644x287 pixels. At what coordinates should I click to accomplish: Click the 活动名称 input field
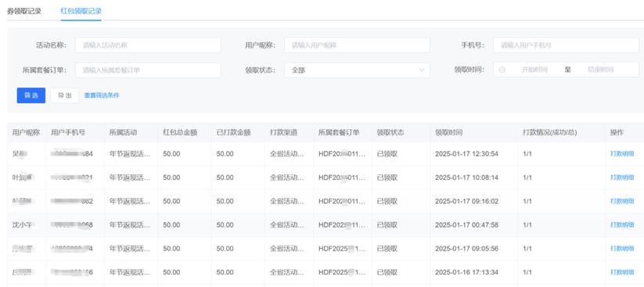[x=148, y=45]
